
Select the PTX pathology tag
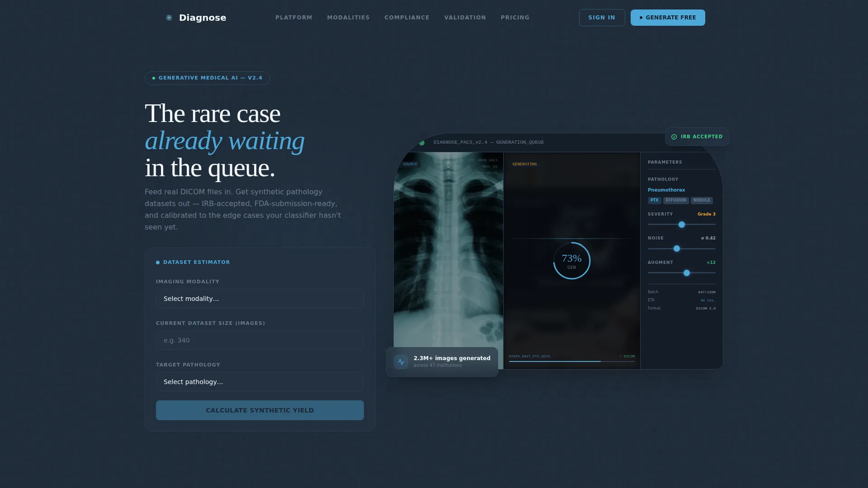click(655, 200)
